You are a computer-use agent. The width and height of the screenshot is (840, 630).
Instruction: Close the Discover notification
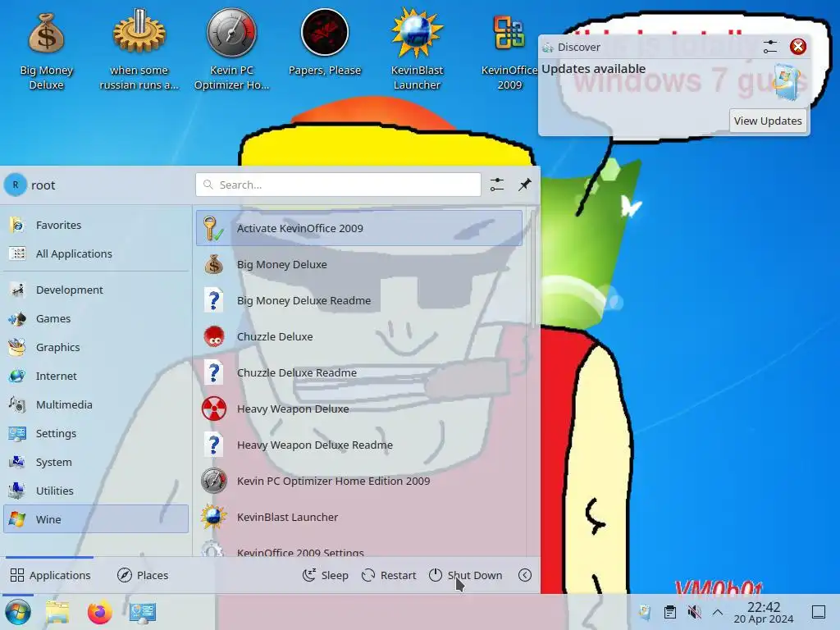click(797, 47)
